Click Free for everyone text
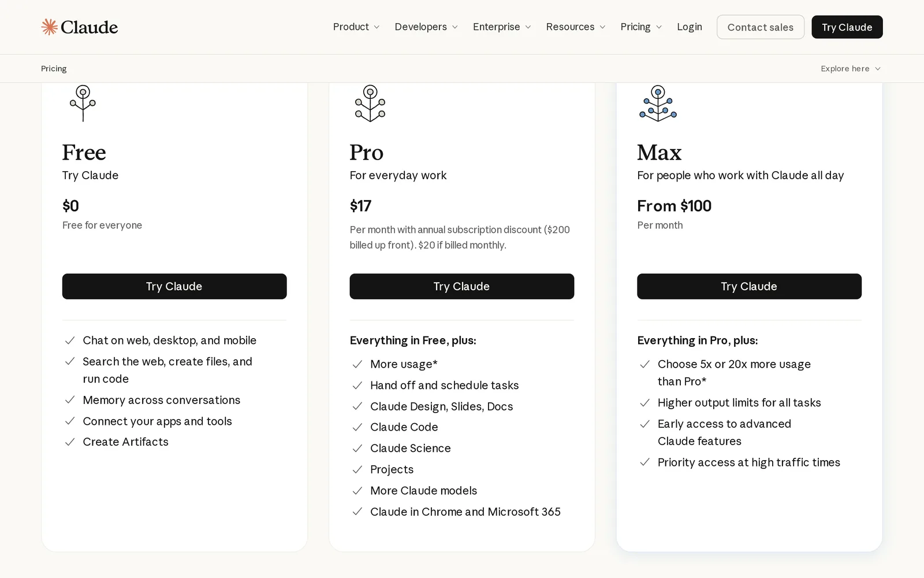Viewport: 924px width, 578px height. [102, 225]
